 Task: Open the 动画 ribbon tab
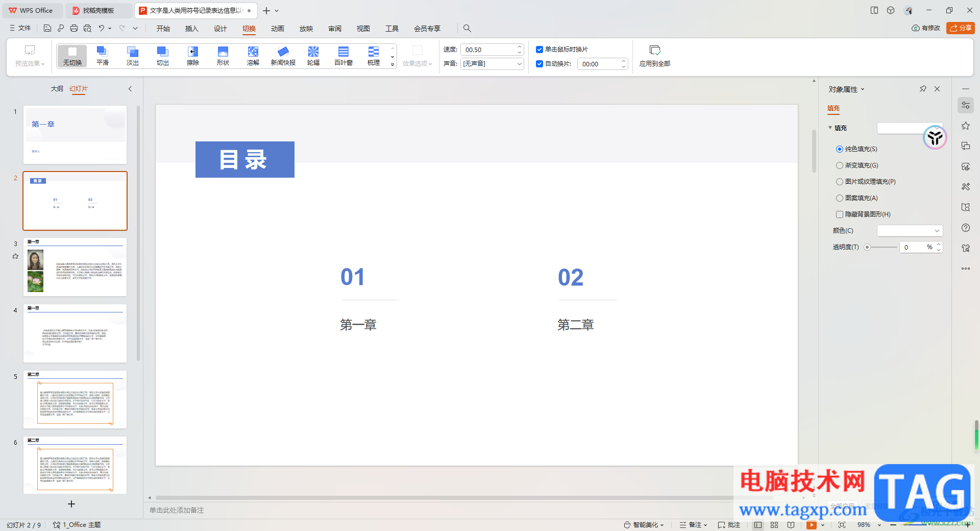278,29
